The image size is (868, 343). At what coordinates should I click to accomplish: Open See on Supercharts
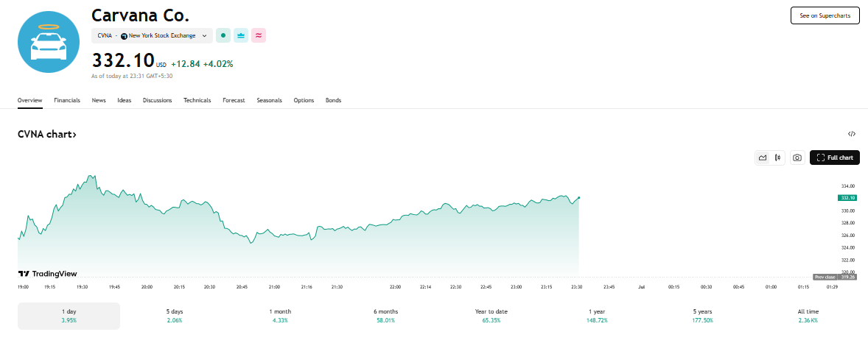coord(825,15)
